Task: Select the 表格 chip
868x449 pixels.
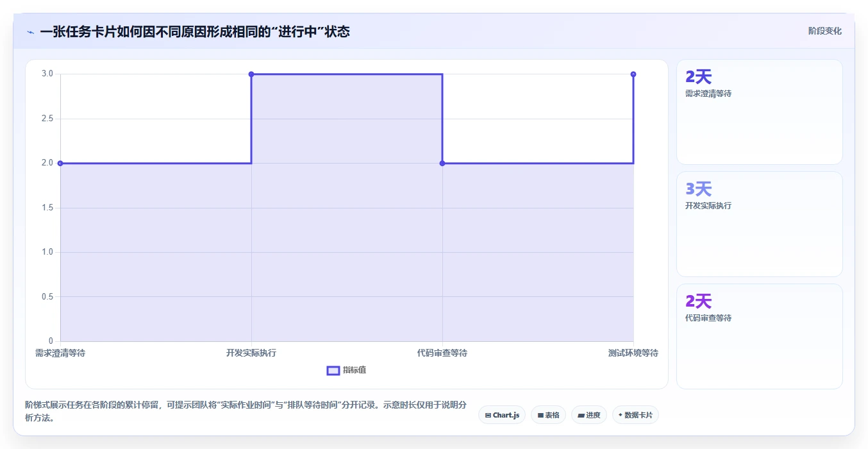Action: [x=548, y=415]
